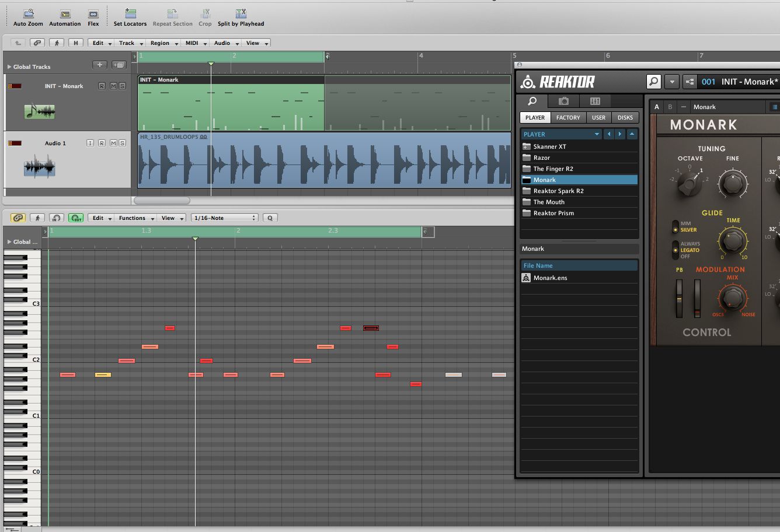Toggle MIDI OUT button in Piano Roll
Screen dimensions: 780x532
click(x=76, y=218)
